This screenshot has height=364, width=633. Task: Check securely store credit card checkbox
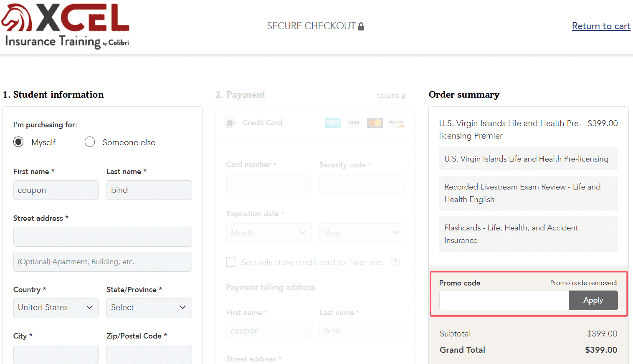[x=231, y=262]
